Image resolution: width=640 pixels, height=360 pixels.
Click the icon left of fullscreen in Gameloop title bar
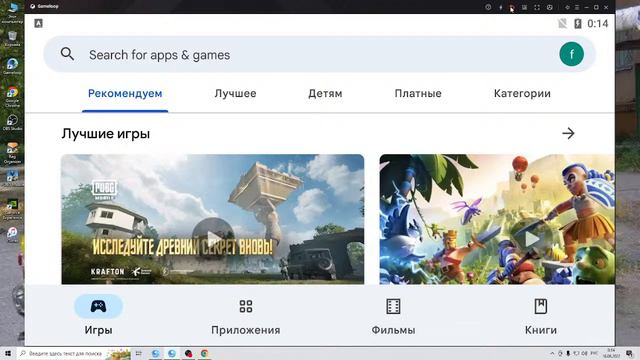(x=524, y=7)
